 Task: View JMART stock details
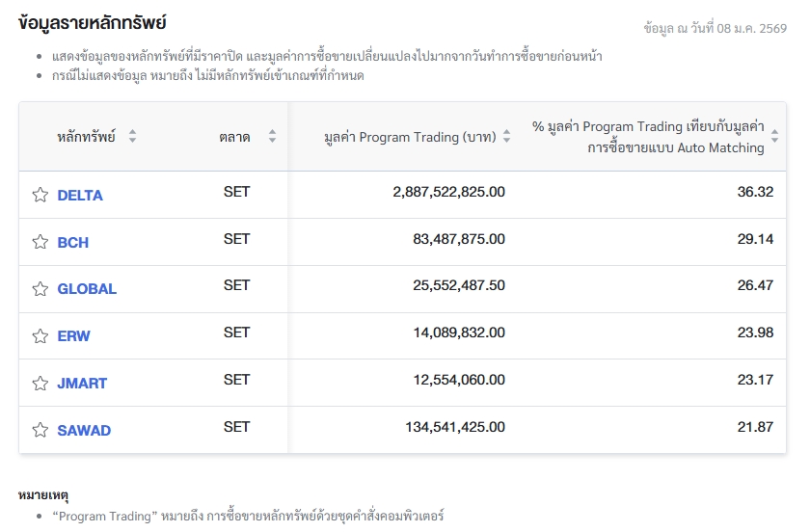pos(82,384)
